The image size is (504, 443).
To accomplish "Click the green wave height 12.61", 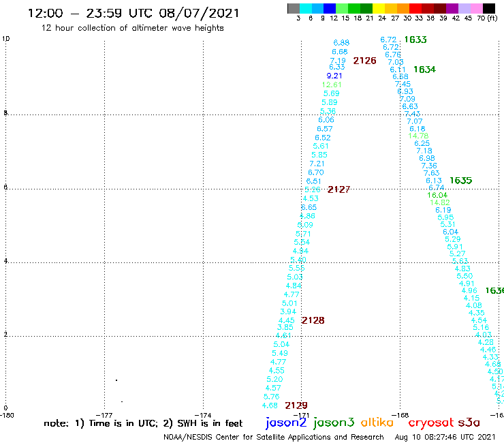I will pos(332,85).
